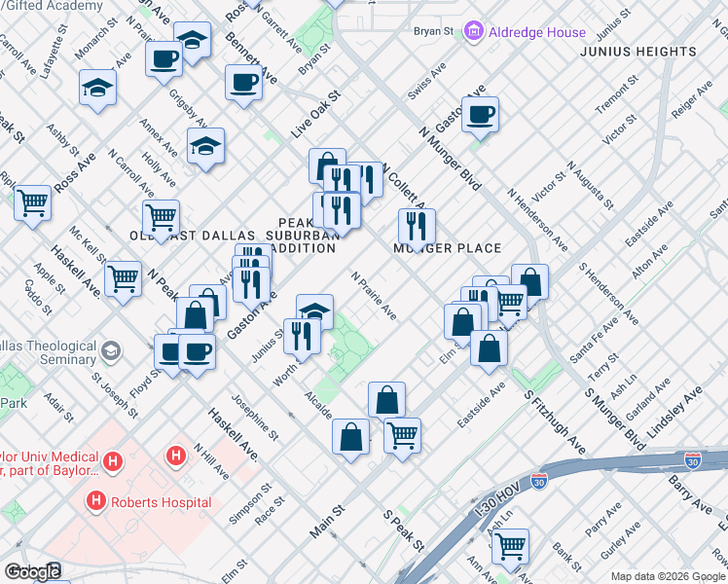Click shopping bag marker by Alcalde St
This screenshot has width=728, height=584.
point(386,399)
